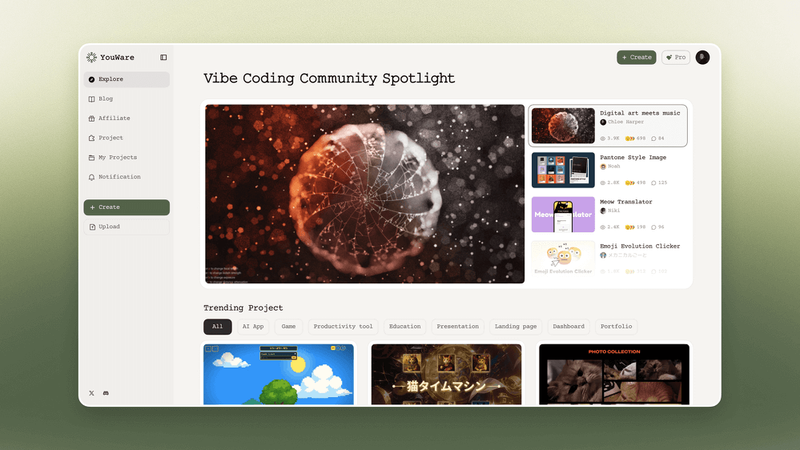Image resolution: width=800 pixels, height=450 pixels.
Task: Select the Meow Translator spotlight thumbnail
Action: coord(563,215)
